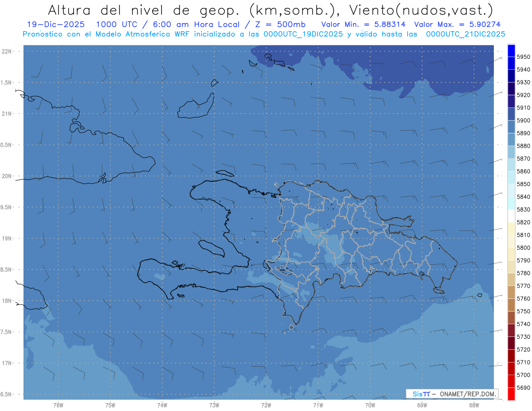Click the longitude label '68W'
The height and width of the screenshot is (411, 532).
tap(474, 405)
